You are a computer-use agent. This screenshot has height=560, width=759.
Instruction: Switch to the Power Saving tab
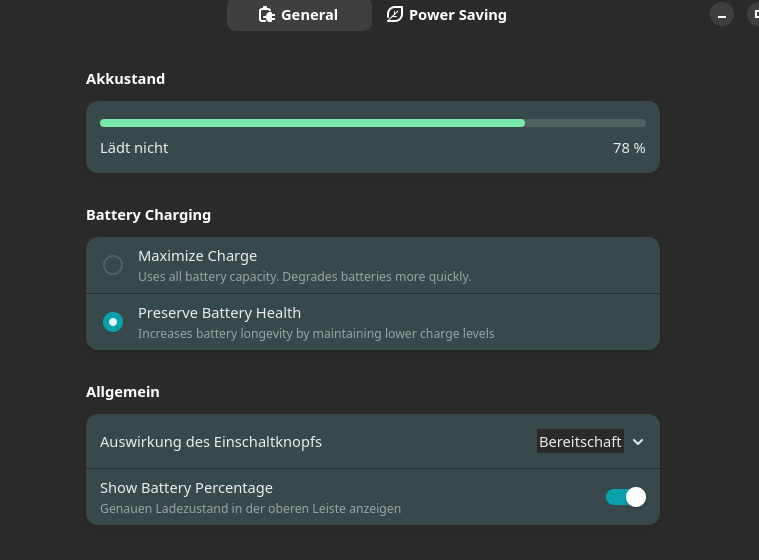(447, 15)
